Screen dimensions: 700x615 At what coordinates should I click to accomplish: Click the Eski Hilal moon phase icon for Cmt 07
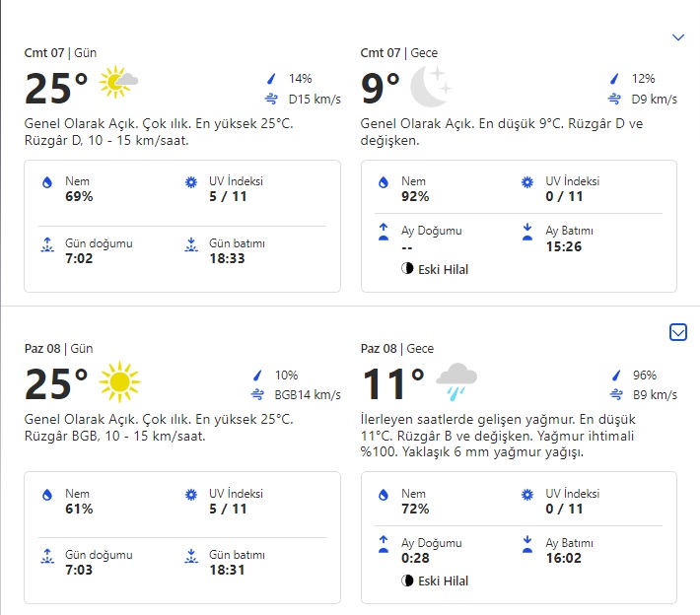[x=408, y=269]
